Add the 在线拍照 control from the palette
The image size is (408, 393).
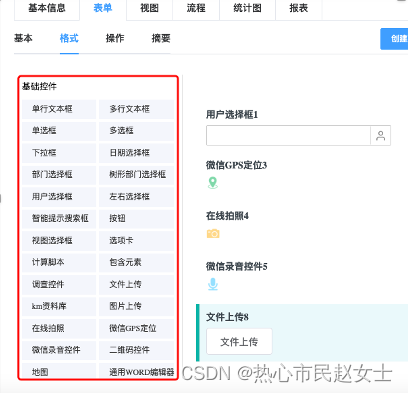pyautogui.click(x=59, y=328)
